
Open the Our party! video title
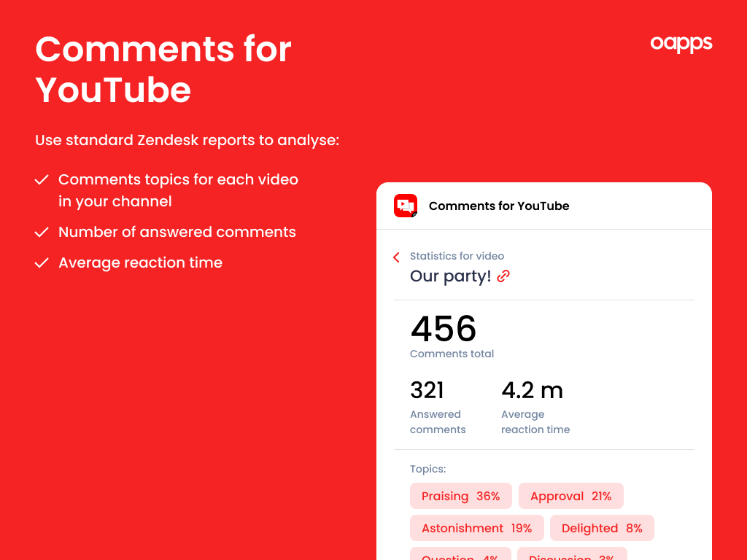point(450,276)
